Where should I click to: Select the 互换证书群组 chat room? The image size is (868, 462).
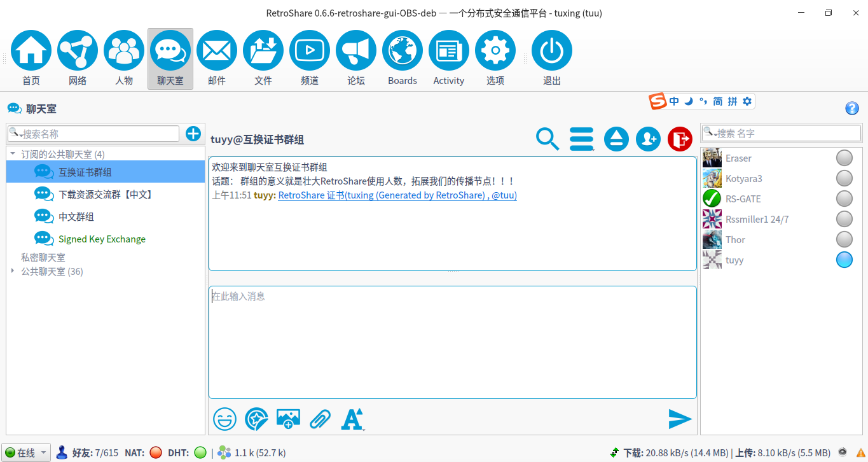(x=106, y=172)
